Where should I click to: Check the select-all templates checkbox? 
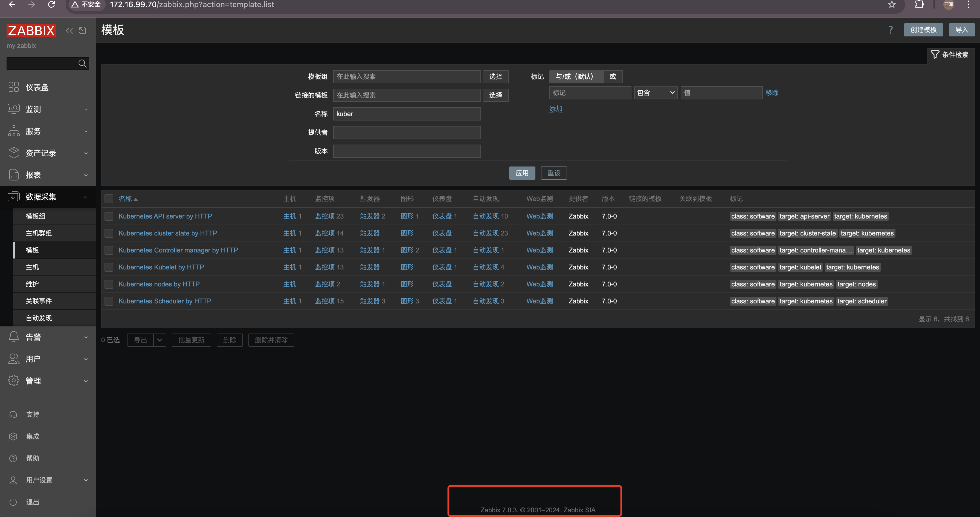point(109,198)
